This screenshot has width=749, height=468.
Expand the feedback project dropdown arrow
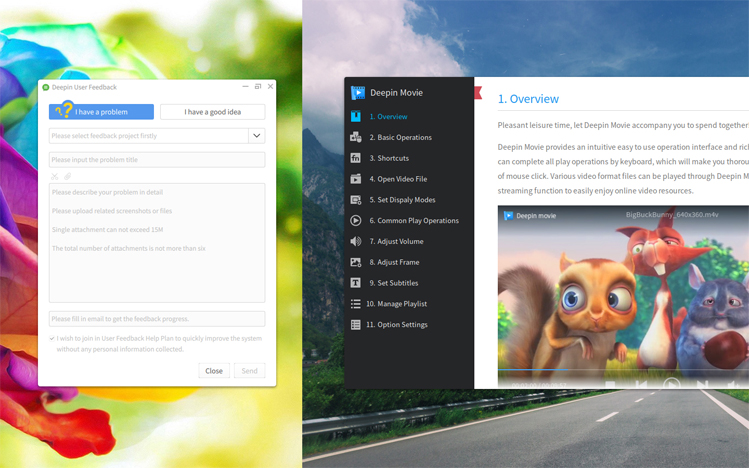[257, 136]
